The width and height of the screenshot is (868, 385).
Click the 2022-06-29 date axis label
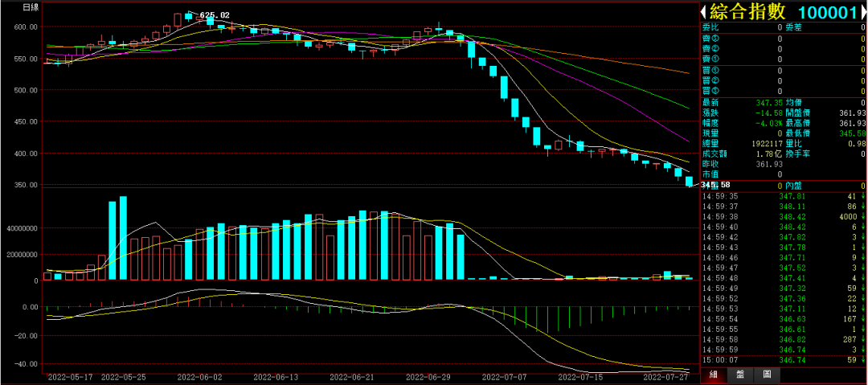(x=428, y=377)
